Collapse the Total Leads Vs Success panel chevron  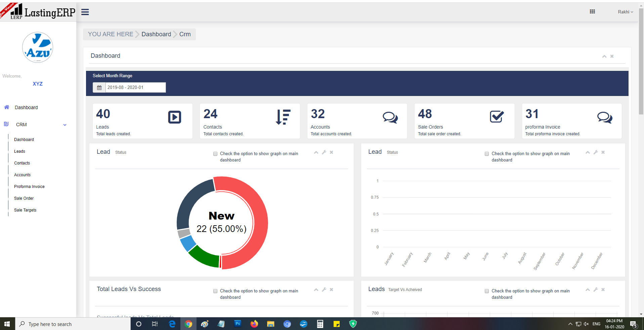pos(316,290)
